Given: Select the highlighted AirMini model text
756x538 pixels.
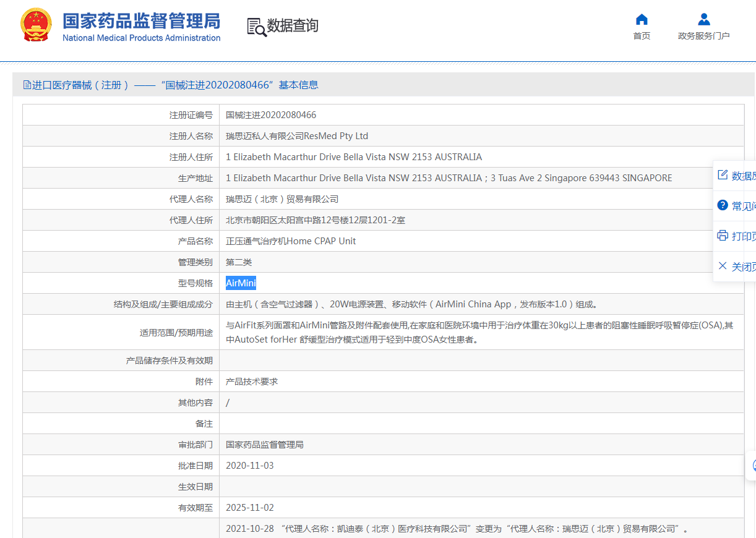Looking at the screenshot, I should tap(241, 283).
